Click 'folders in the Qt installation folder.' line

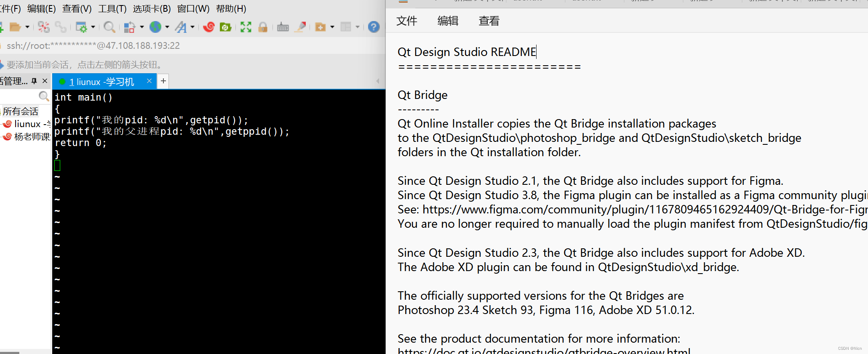click(489, 152)
